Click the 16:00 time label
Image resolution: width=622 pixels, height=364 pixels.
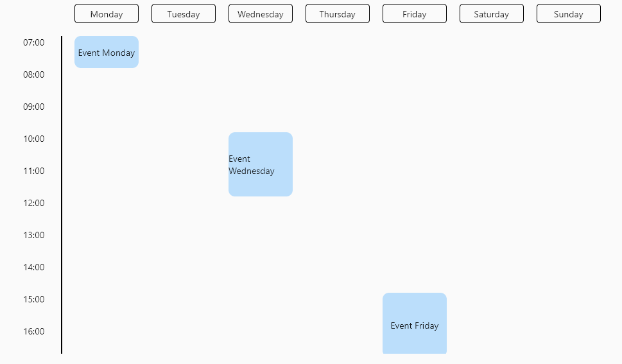click(x=34, y=331)
